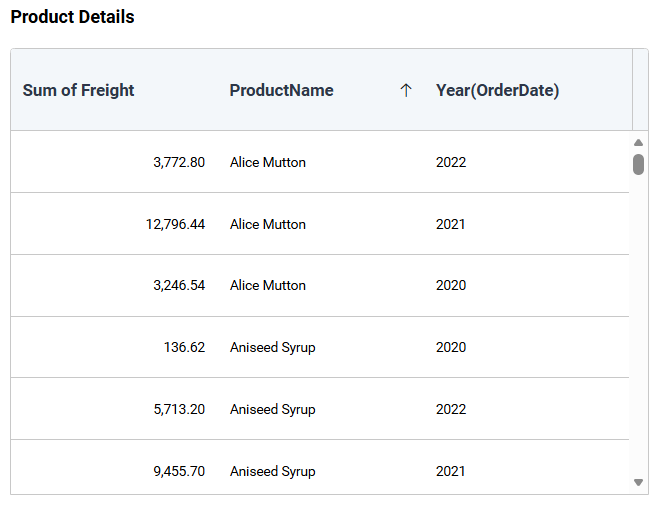Click the 9,455.70 freight value
662x505 pixels.
[x=179, y=471]
